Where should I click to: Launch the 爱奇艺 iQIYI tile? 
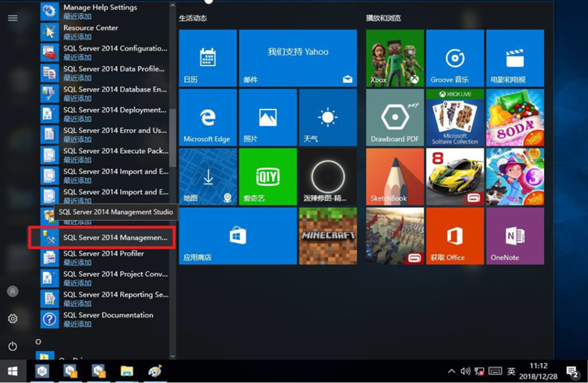tap(268, 177)
